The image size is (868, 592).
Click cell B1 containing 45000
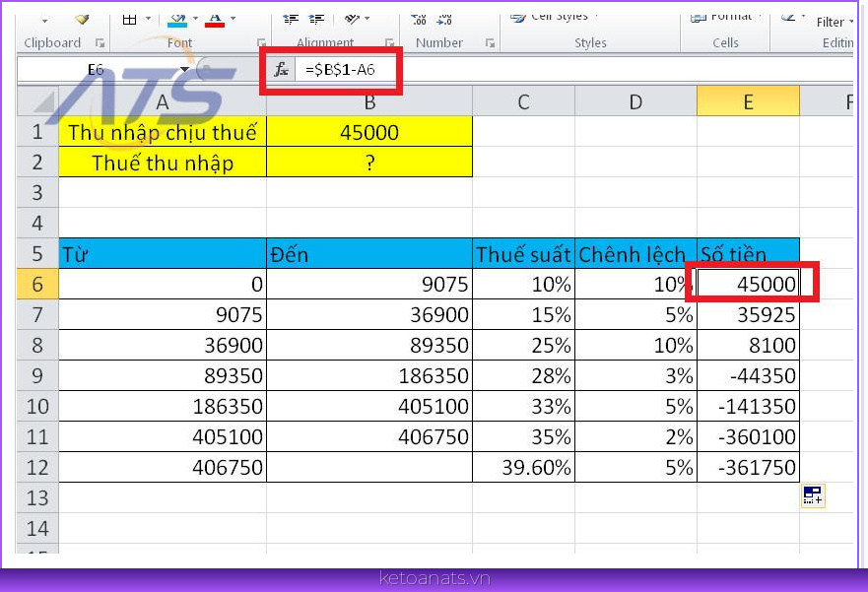(x=369, y=132)
